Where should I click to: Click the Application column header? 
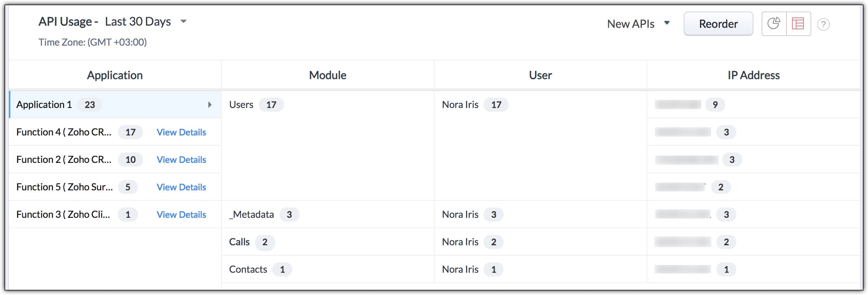(x=115, y=75)
